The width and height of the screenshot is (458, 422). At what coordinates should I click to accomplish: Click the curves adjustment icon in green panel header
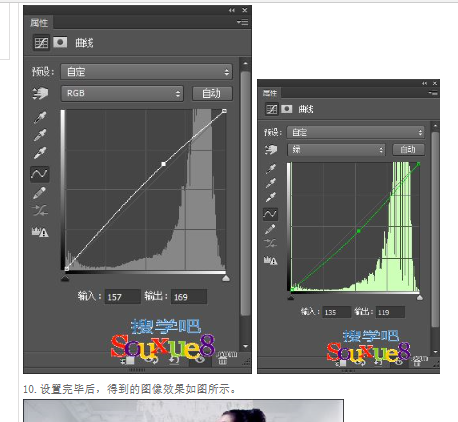[x=272, y=109]
